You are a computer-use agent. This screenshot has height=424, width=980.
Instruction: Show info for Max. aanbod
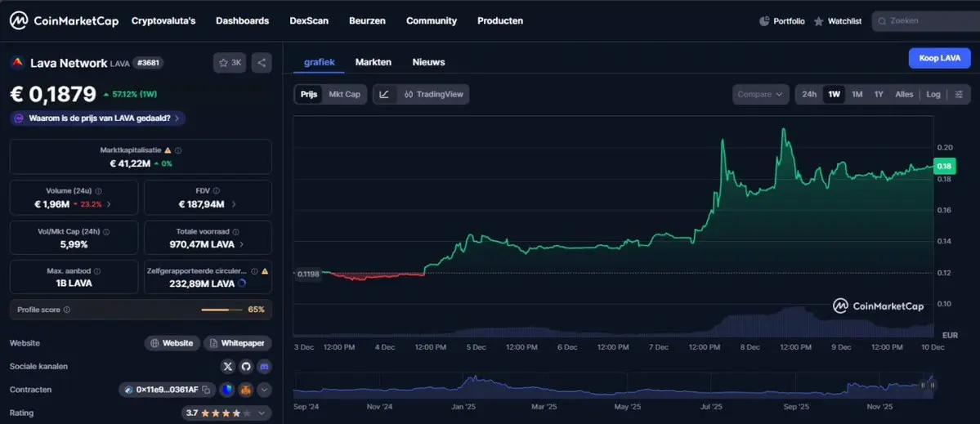pos(97,271)
